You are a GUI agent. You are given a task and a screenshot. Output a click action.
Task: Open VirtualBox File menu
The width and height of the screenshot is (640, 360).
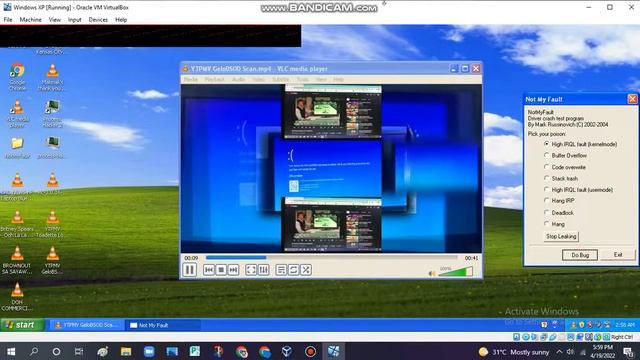coord(8,20)
